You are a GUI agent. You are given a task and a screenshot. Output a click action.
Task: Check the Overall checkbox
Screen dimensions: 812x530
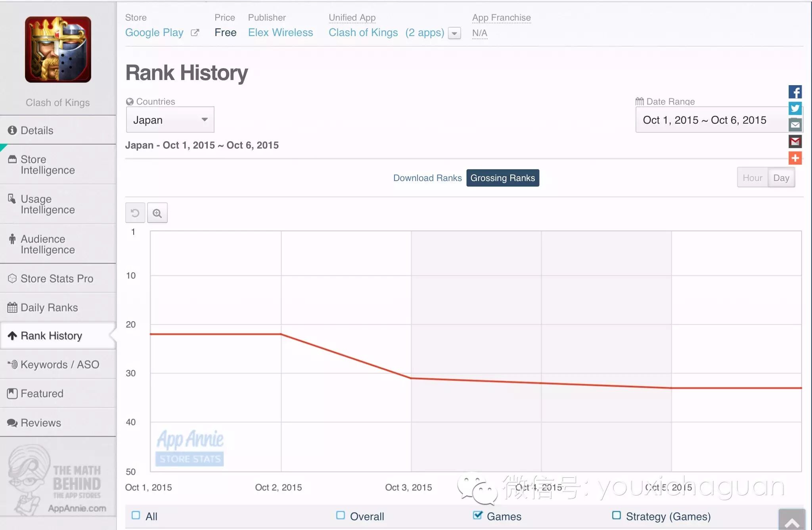point(340,515)
